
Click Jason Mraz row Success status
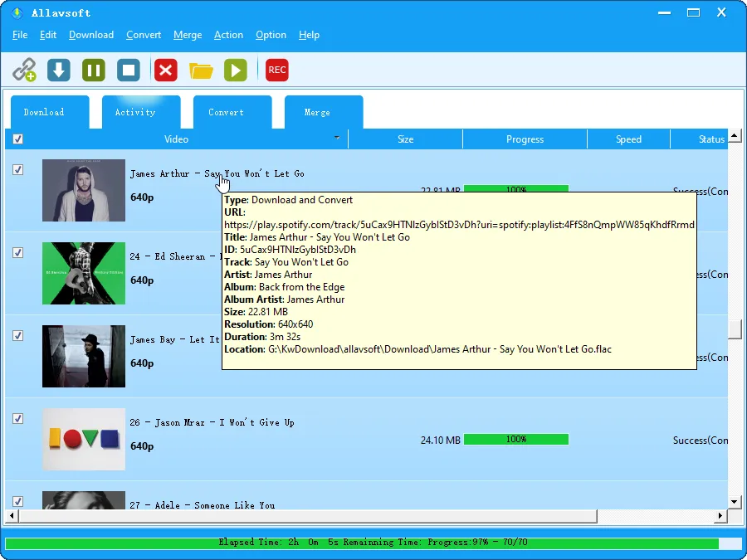[x=701, y=440]
